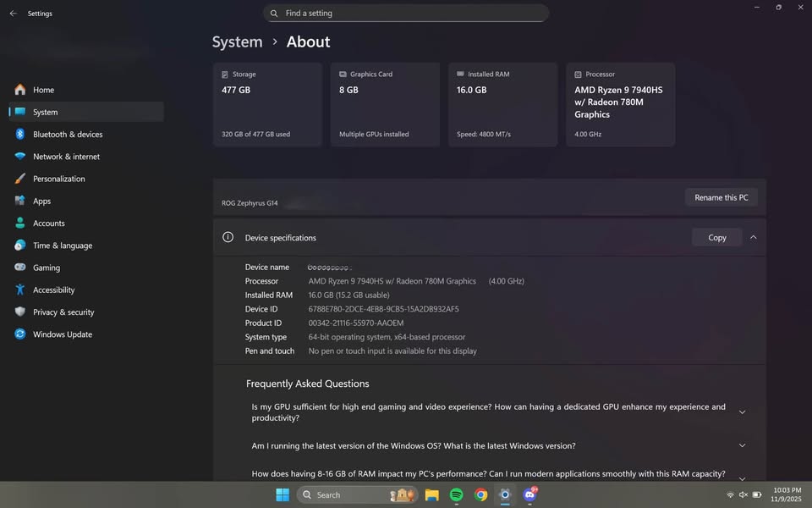The image size is (812, 508).
Task: Go to Time & language settings
Action: 63,246
